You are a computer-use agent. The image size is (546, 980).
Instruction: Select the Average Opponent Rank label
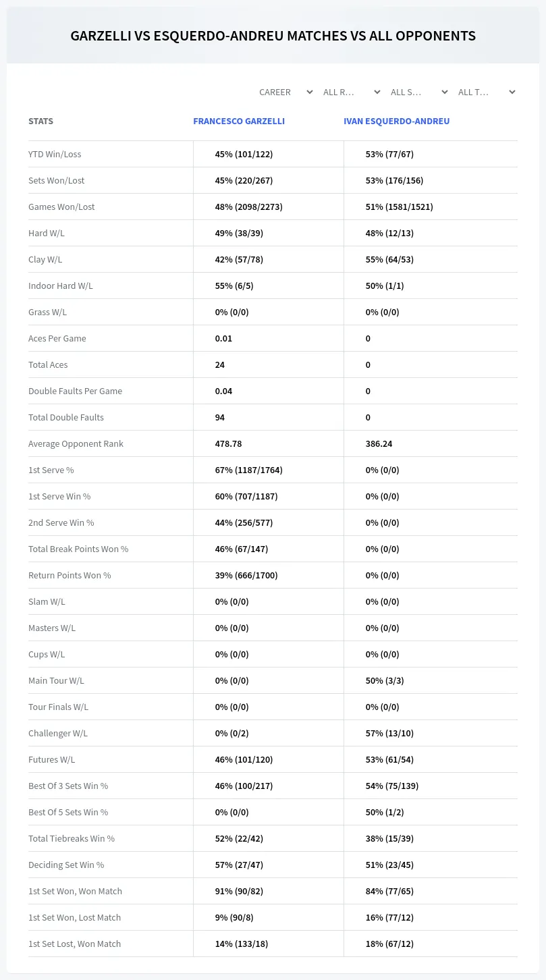[x=76, y=443]
